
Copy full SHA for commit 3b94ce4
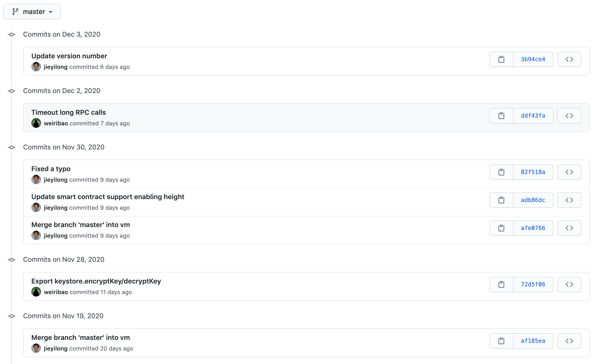[501, 59]
